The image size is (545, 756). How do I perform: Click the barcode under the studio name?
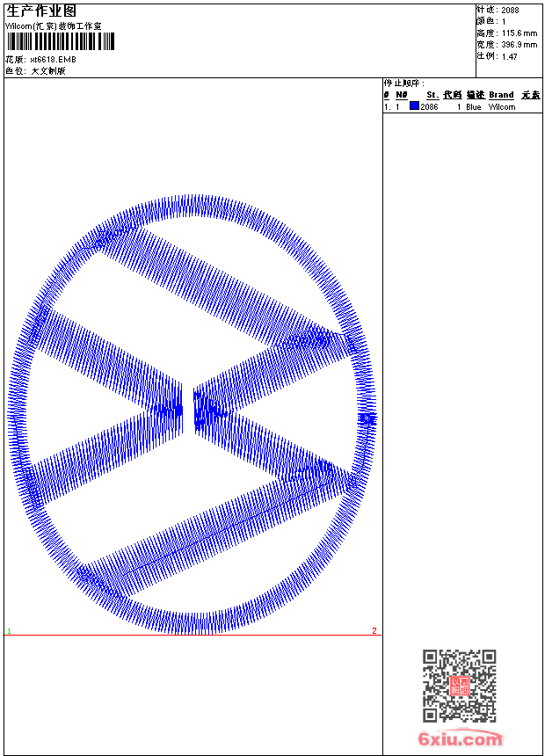tap(61, 41)
